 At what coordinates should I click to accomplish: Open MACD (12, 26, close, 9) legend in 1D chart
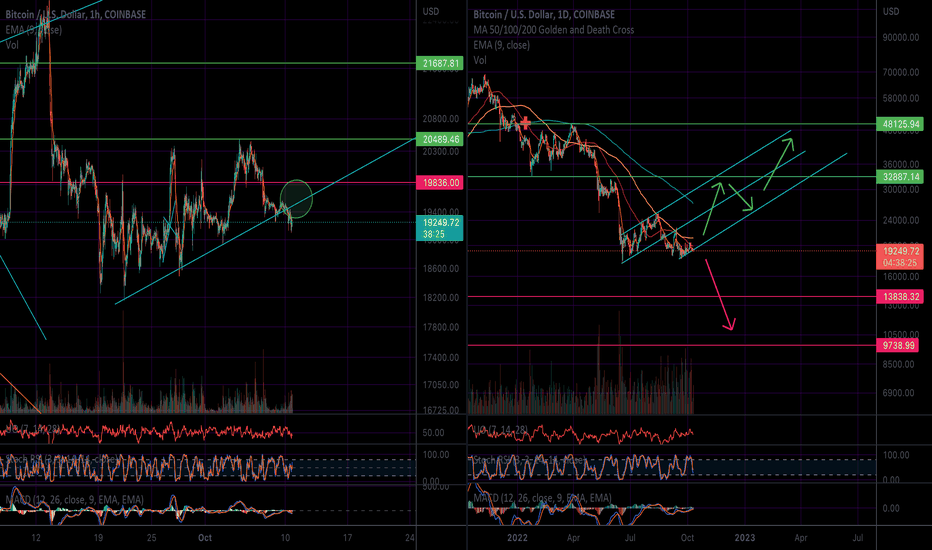(x=542, y=498)
